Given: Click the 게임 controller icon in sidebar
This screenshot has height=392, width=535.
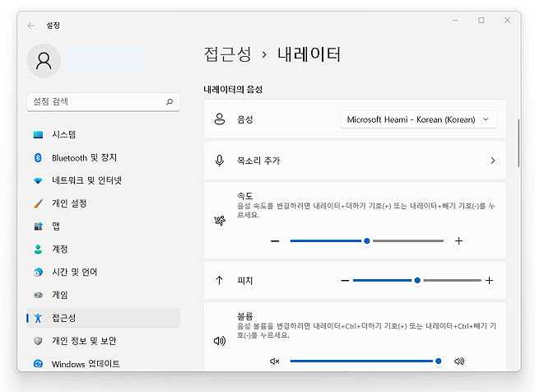Looking at the screenshot, I should coord(38,295).
